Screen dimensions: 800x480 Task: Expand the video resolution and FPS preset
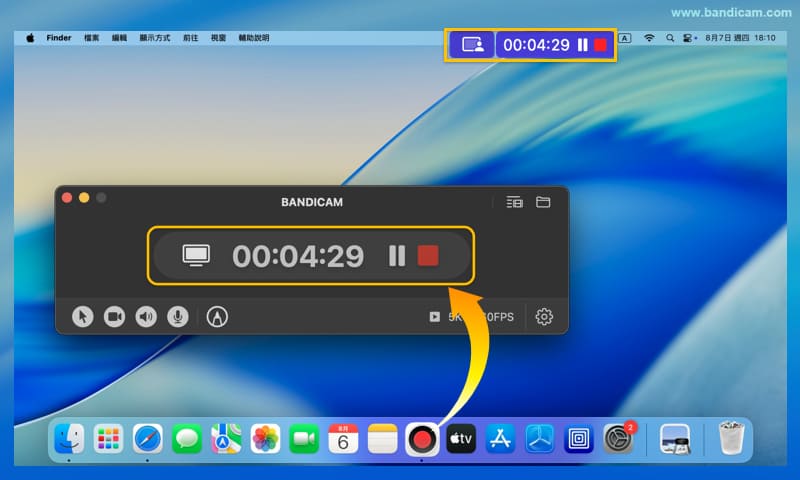coord(472,317)
